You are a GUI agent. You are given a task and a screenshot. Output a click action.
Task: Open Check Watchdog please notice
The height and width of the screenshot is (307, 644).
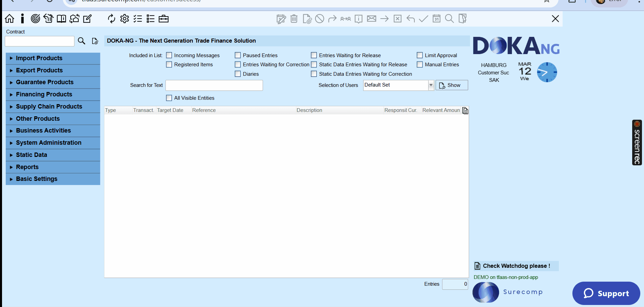tap(516, 266)
